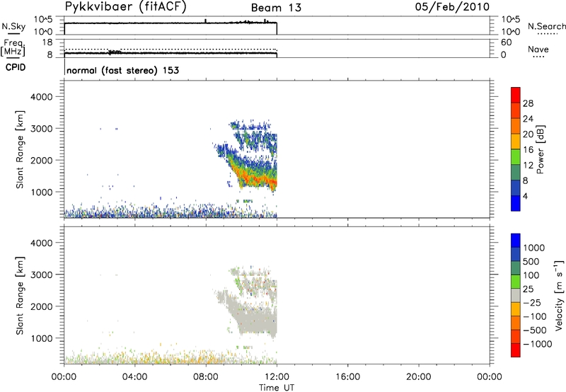
Task: Pick the grey −25 to 25 Velocity swatch
Action: 516,295
